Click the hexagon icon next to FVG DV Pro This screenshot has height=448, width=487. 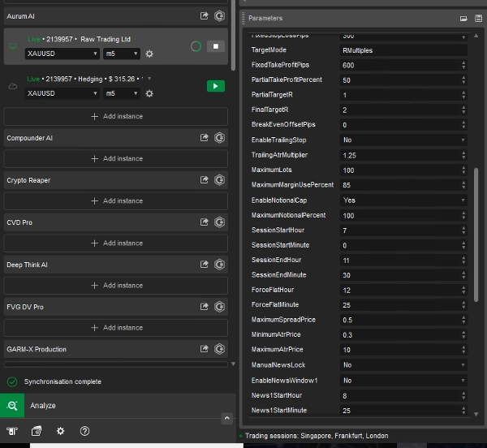pos(219,307)
